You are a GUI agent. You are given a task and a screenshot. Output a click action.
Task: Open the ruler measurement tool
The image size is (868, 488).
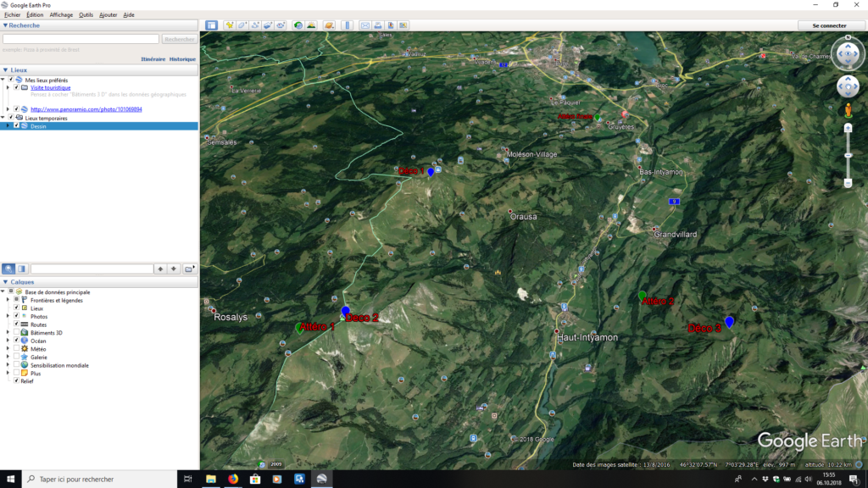pos(347,25)
